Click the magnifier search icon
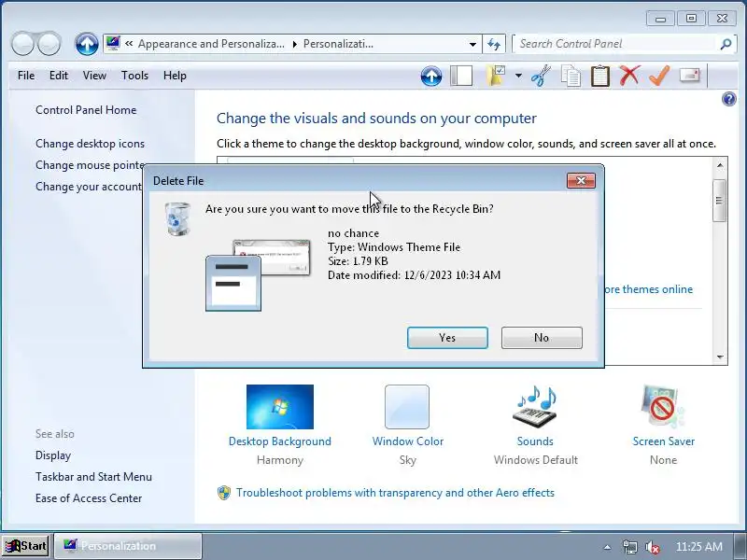 pyautogui.click(x=726, y=44)
